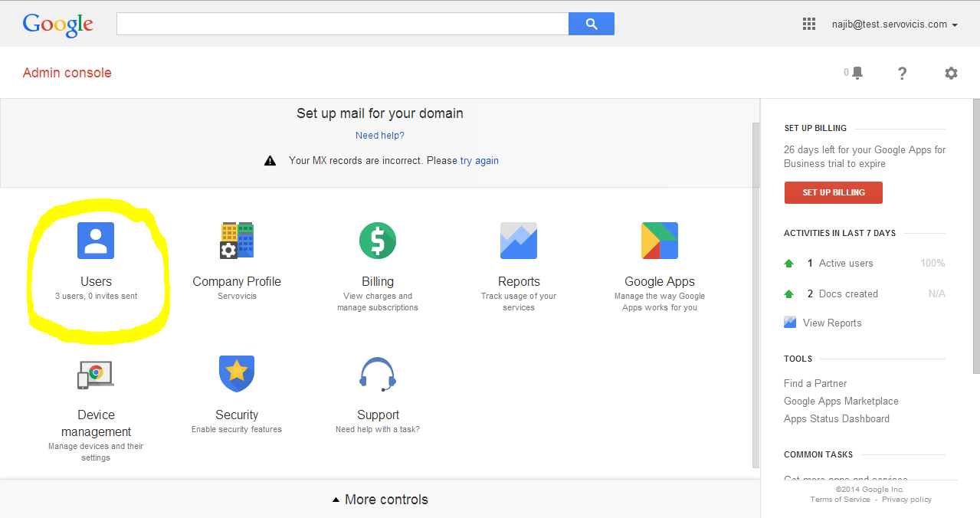Click the blue search magnifier button
Viewport: 980px width, 518px height.
[592, 24]
